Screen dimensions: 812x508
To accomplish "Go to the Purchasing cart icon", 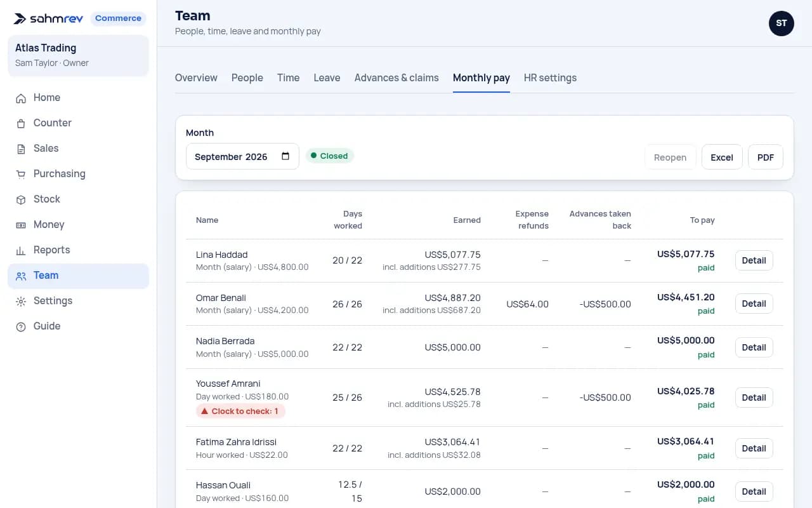I will click(x=21, y=174).
